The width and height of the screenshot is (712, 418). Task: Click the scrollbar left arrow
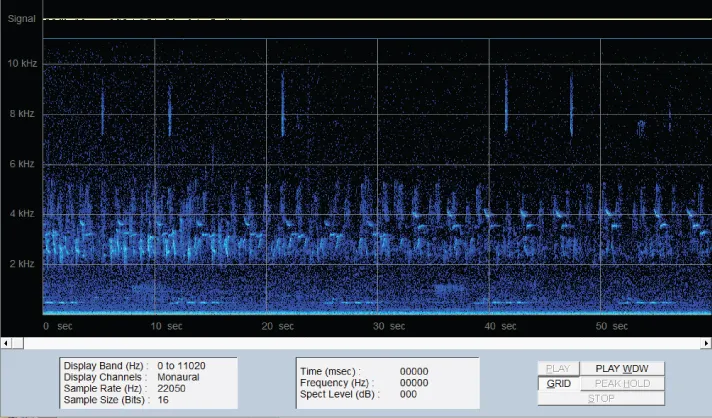pos(6,343)
